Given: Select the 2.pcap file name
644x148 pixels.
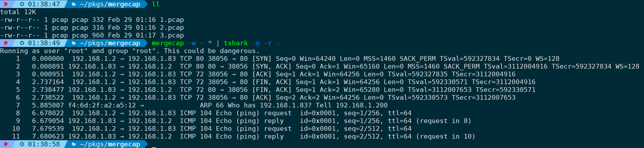Looking at the screenshot, I should click(x=172, y=27).
